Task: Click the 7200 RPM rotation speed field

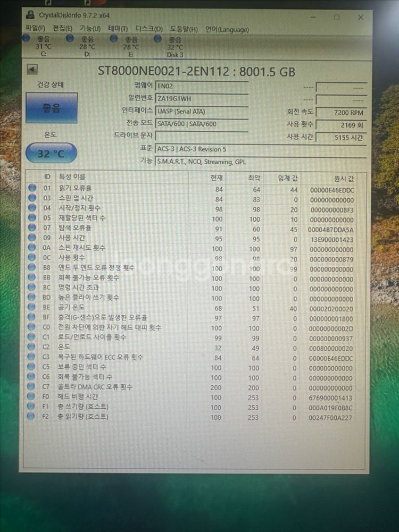Action: pyautogui.click(x=341, y=112)
